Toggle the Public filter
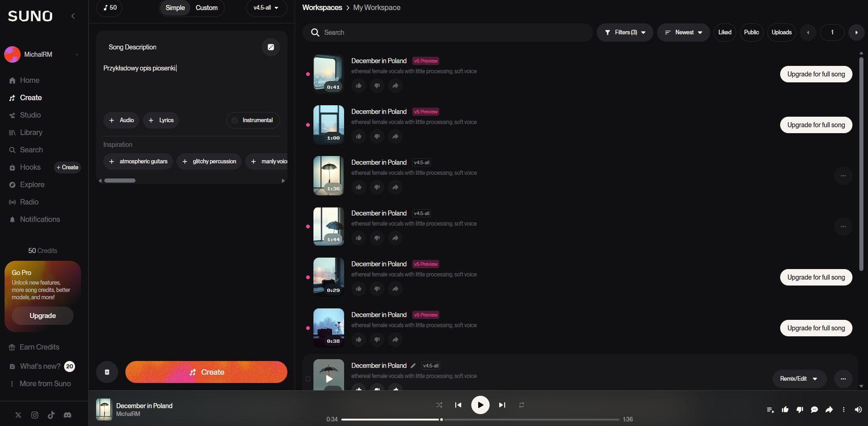Viewport: 868px width, 426px height. [x=751, y=32]
